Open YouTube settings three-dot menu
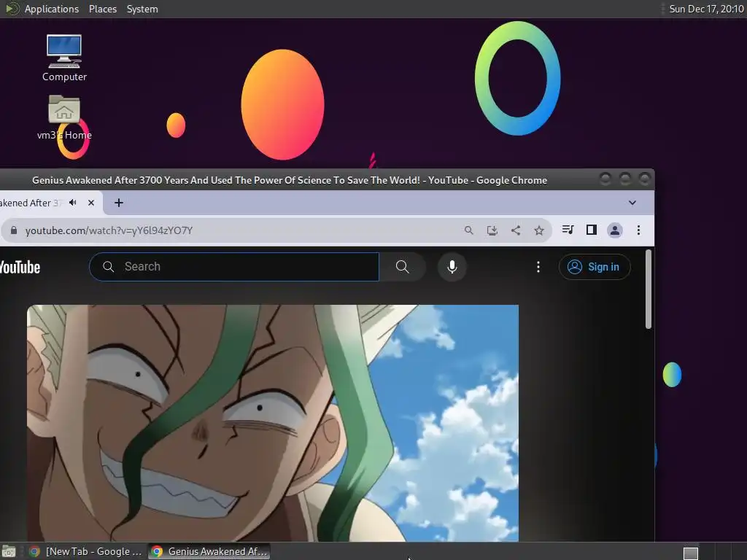 (x=538, y=267)
